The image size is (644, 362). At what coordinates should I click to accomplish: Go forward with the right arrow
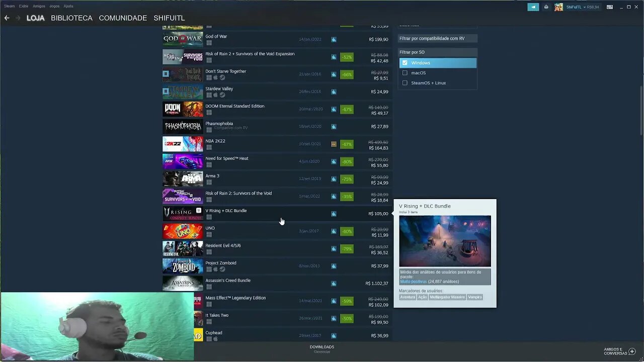coord(18,18)
